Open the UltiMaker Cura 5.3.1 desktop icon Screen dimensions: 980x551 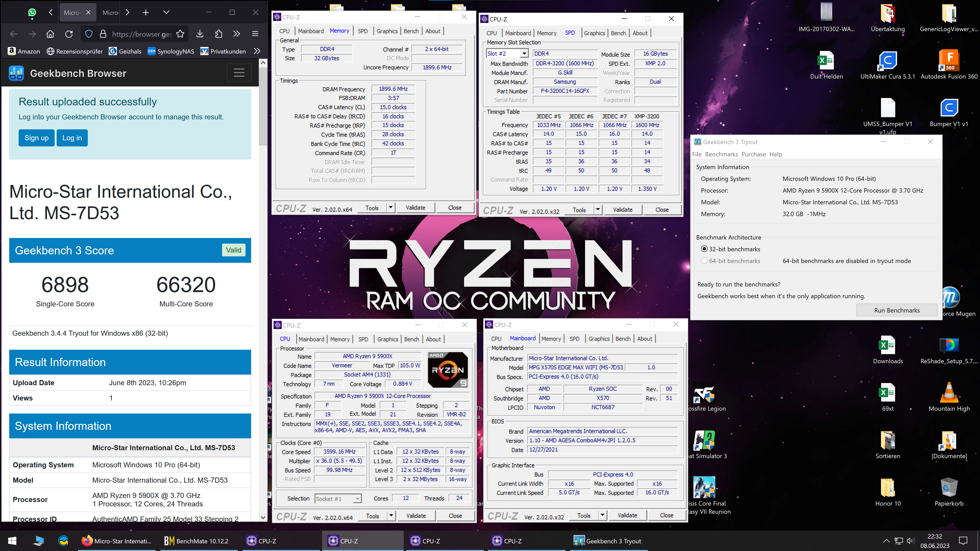click(888, 65)
